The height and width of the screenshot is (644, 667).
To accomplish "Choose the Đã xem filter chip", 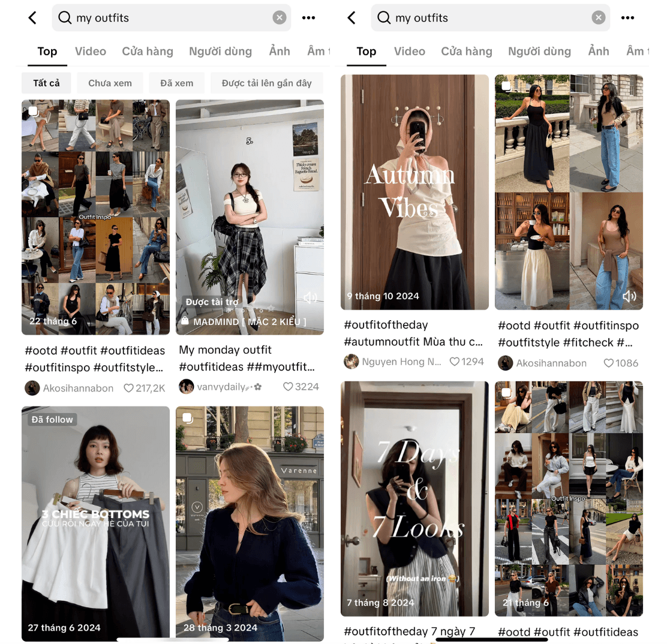I will [177, 83].
